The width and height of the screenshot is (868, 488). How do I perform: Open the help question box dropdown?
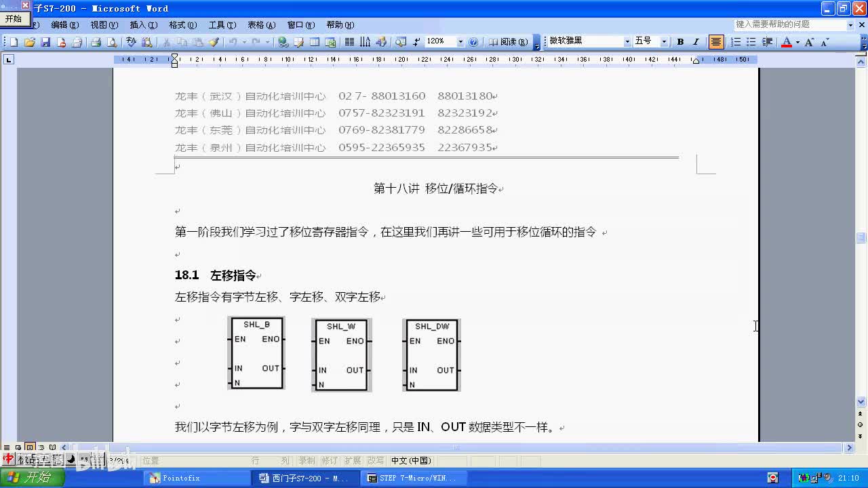click(x=850, y=24)
